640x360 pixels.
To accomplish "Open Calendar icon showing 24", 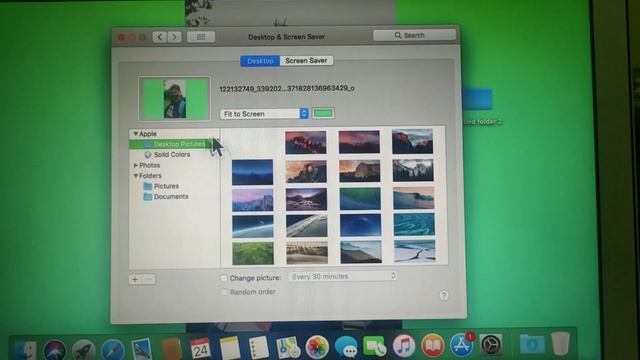I will coord(200,348).
